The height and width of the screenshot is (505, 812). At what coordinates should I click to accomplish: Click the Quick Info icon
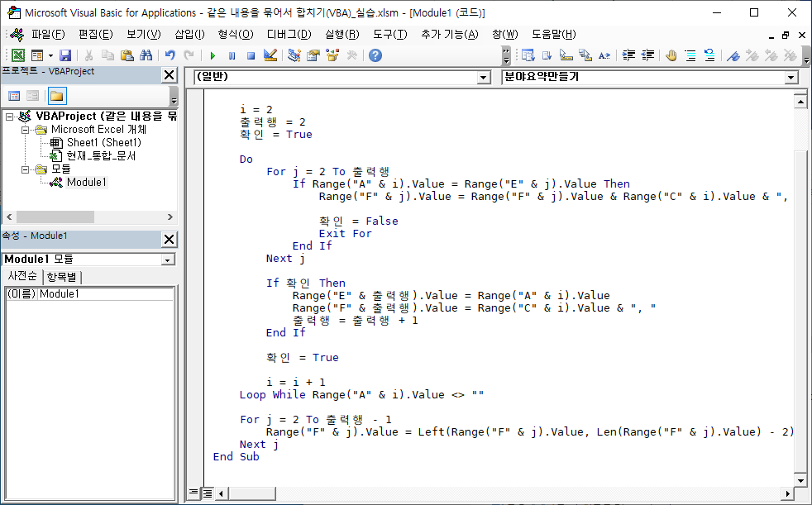(566, 55)
